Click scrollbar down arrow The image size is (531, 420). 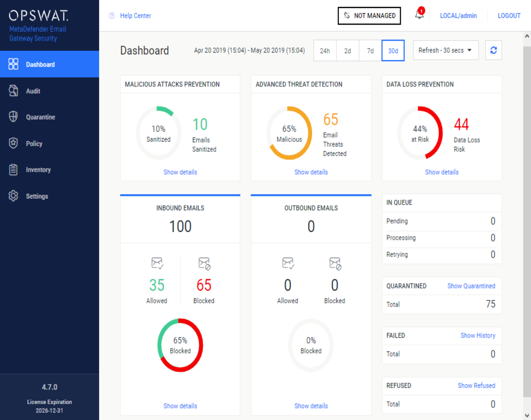(x=527, y=416)
